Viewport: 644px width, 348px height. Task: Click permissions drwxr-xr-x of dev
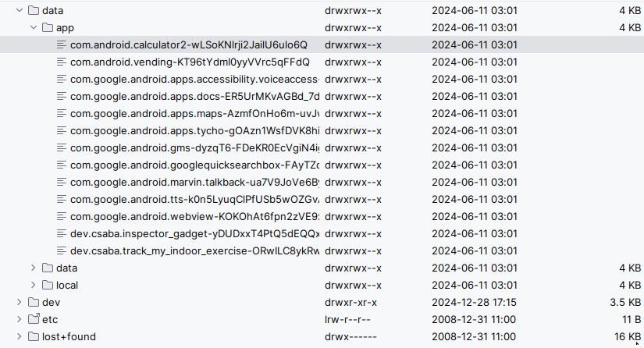(350, 303)
